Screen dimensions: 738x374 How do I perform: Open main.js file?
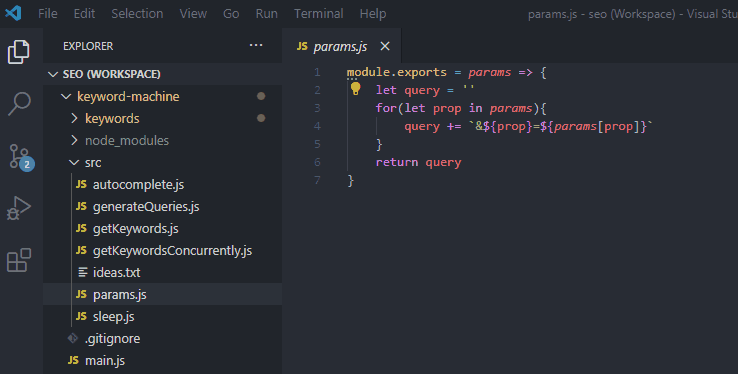pyautogui.click(x=104, y=360)
